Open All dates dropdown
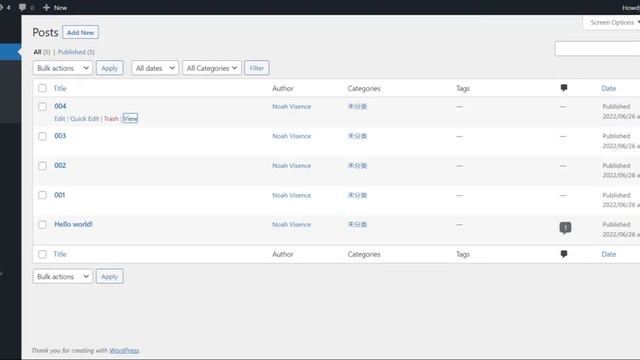Image resolution: width=640 pixels, height=360 pixels. click(155, 68)
